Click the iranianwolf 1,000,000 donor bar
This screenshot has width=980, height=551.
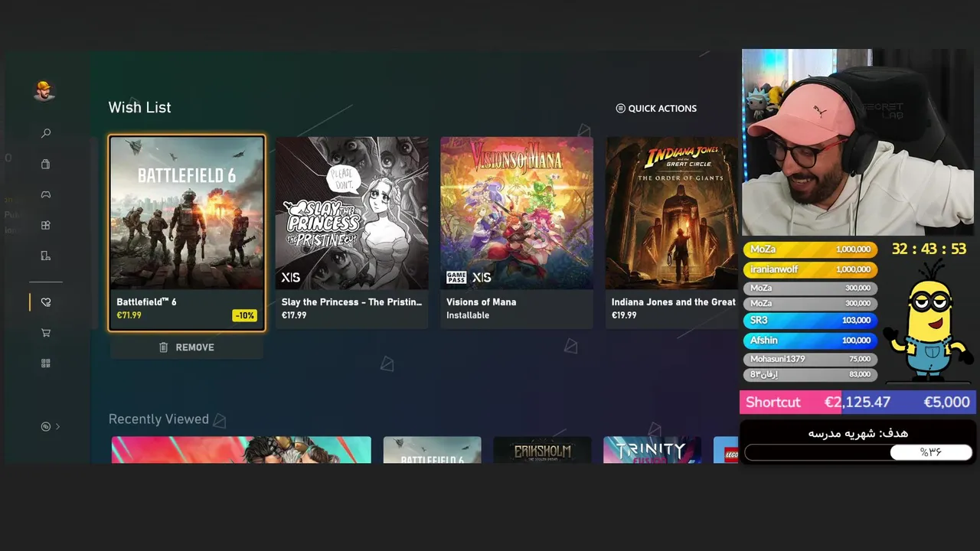point(810,269)
